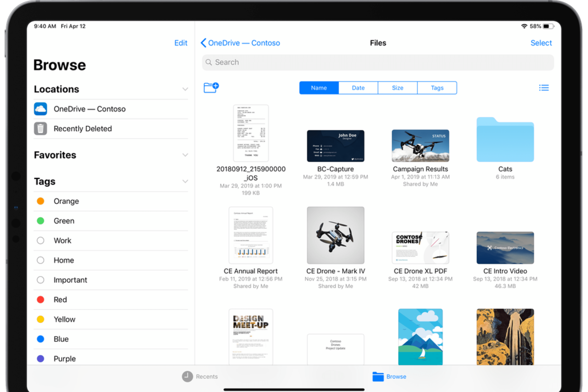Screen dimensions: 588x392
Task: Sort files by Name
Action: [x=319, y=88]
